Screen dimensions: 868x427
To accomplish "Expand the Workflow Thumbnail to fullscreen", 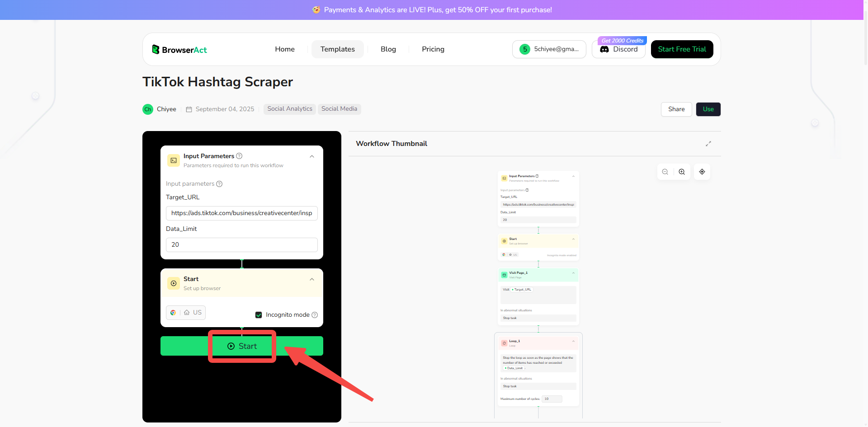I will tap(708, 144).
